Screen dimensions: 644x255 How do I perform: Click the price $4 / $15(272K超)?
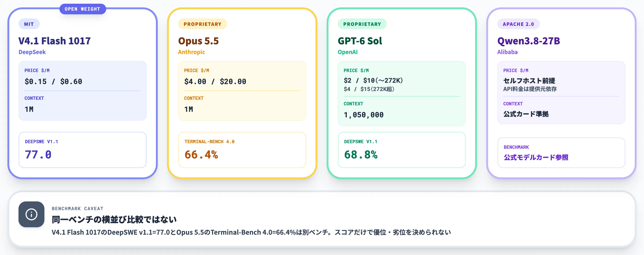(x=369, y=89)
